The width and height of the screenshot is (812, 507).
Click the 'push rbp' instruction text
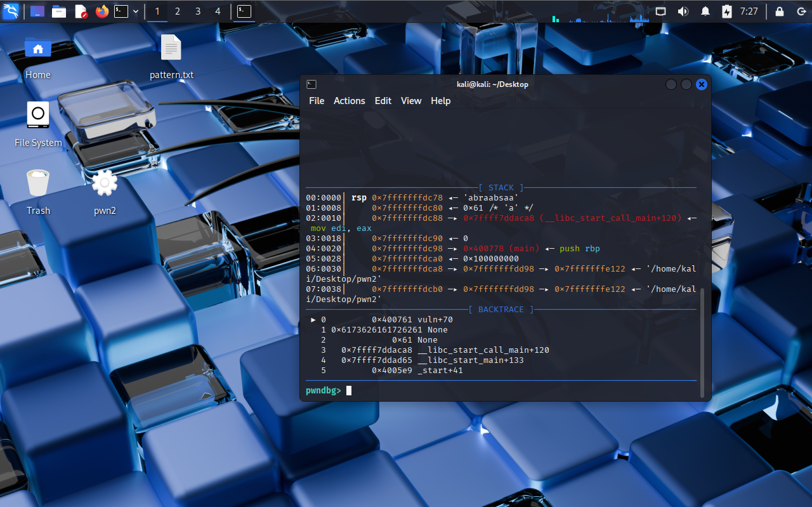tap(580, 249)
